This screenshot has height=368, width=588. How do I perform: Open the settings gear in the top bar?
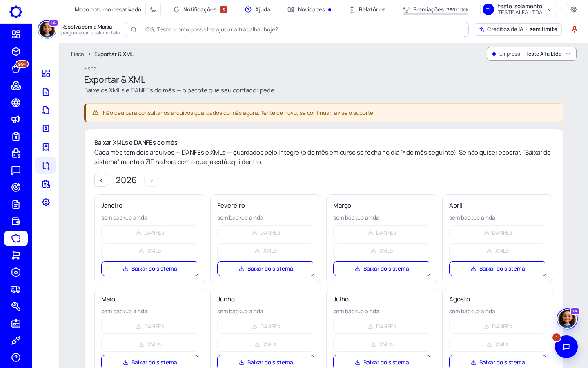pos(574,9)
